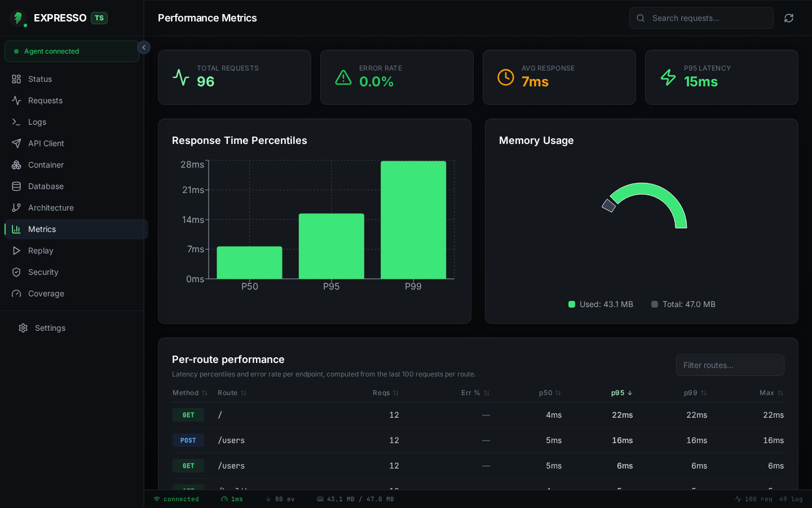Click the Error Rate value 0.0%
The width and height of the screenshot is (812, 508).
(x=377, y=82)
